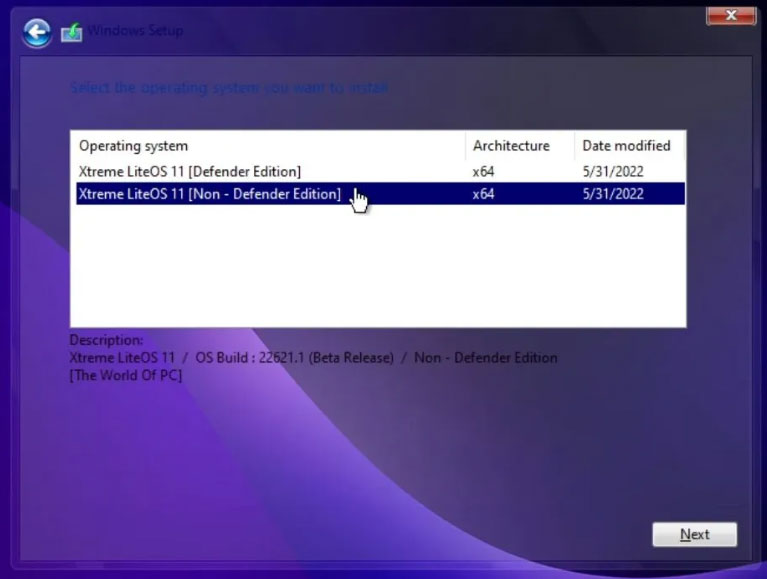Click the Windows Setup installer icon
This screenshot has width=767, height=579.
(x=71, y=32)
